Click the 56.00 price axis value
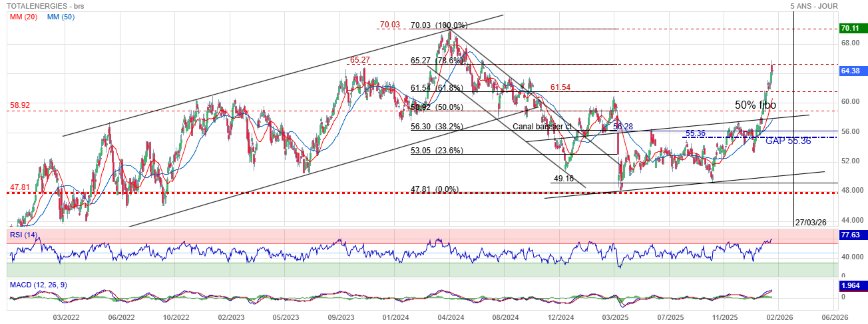This screenshot has height=324, width=868. coord(851,131)
